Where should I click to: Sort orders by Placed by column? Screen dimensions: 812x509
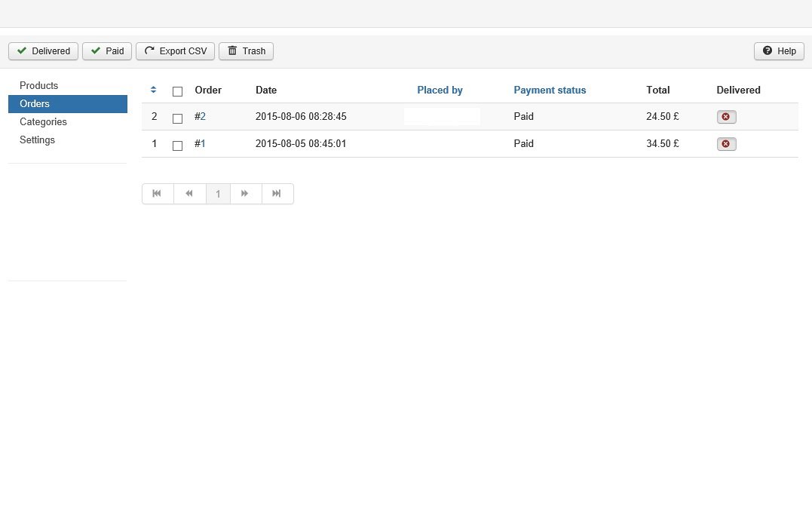[440, 90]
